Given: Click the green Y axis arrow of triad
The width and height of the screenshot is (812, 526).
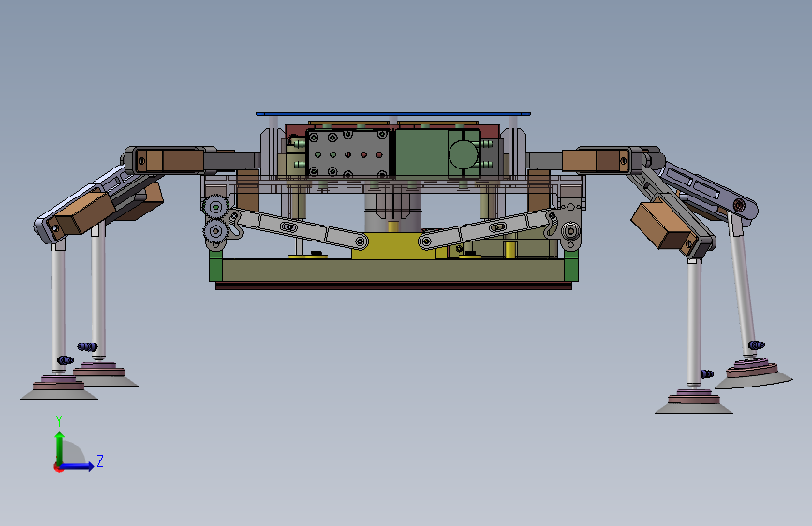Looking at the screenshot, I should click(x=60, y=447).
